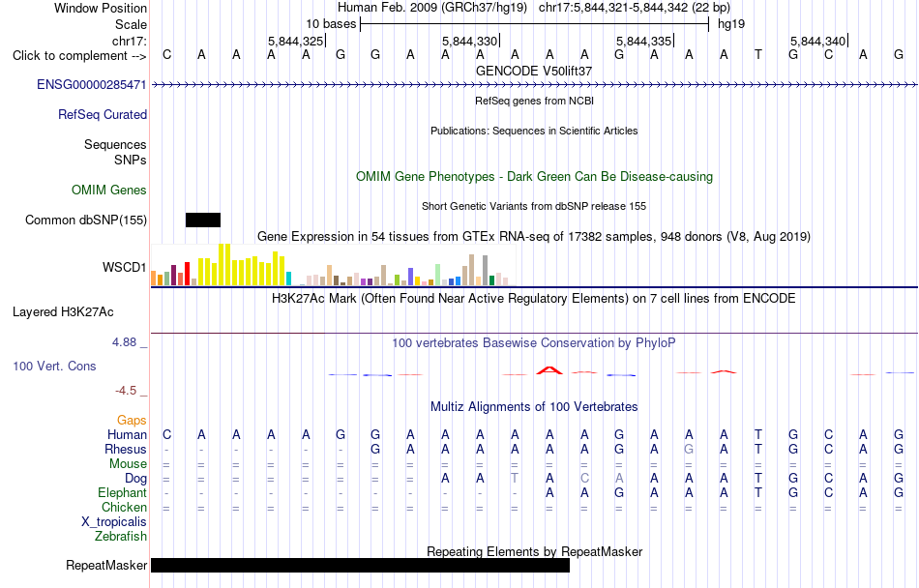Click the Human alignment row label

point(127,434)
